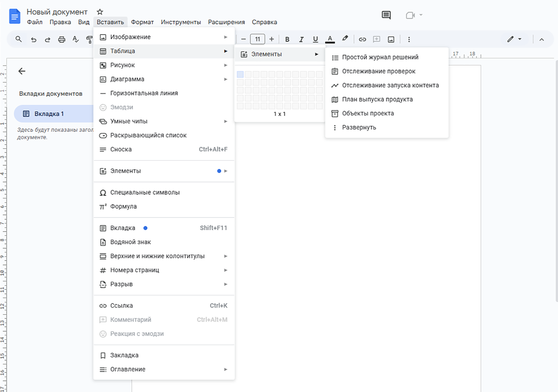Toggle bold formatting
Image resolution: width=558 pixels, height=392 pixels.
click(x=287, y=39)
